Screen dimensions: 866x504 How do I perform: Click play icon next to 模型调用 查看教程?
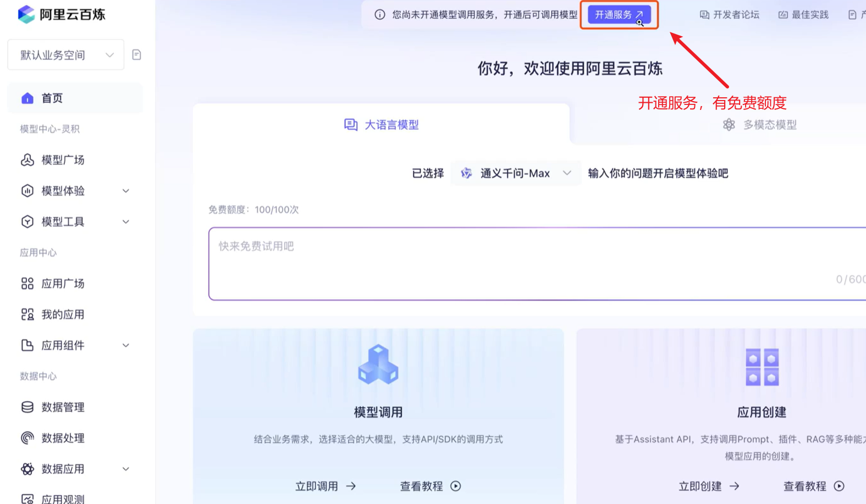point(456,486)
